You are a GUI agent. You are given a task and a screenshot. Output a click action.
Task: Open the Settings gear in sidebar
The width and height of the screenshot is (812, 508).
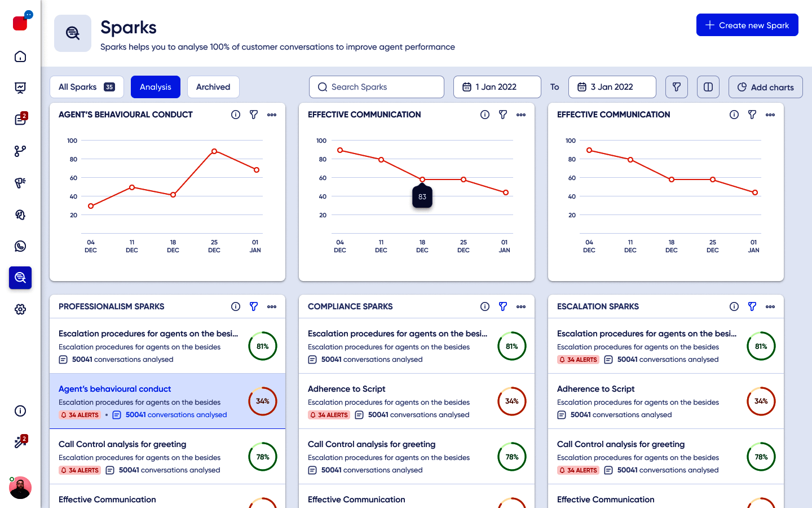pos(20,309)
